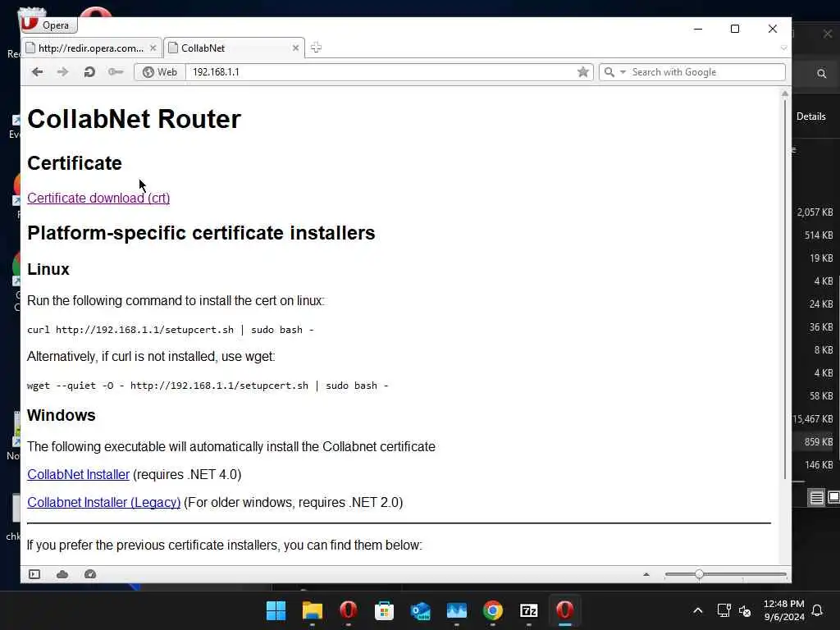
Task: Open Certificate download (crt) link
Action: (98, 199)
